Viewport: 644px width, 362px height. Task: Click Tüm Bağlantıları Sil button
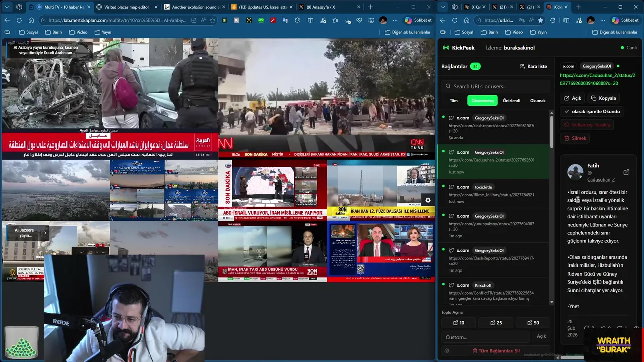pos(496,351)
